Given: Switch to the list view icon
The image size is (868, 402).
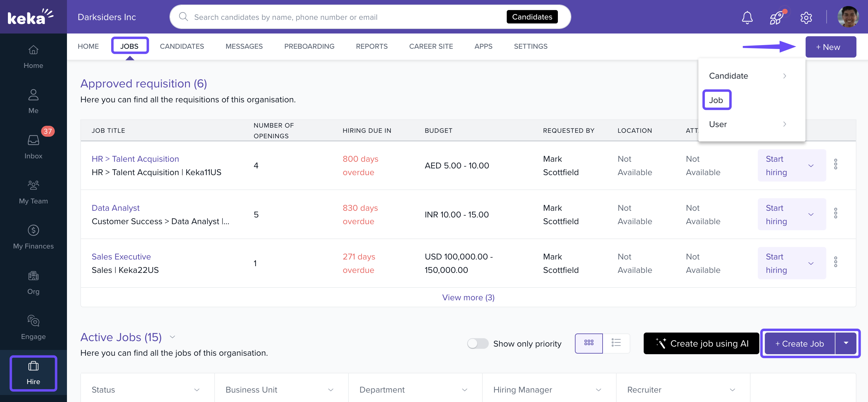Looking at the screenshot, I should pos(616,343).
